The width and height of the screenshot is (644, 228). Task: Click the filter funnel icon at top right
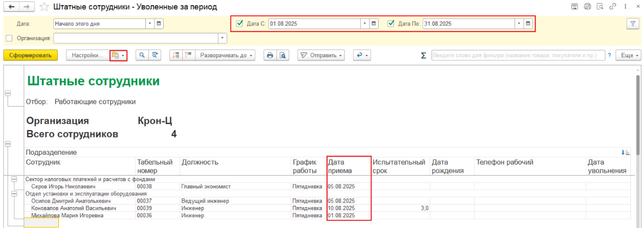(633, 24)
